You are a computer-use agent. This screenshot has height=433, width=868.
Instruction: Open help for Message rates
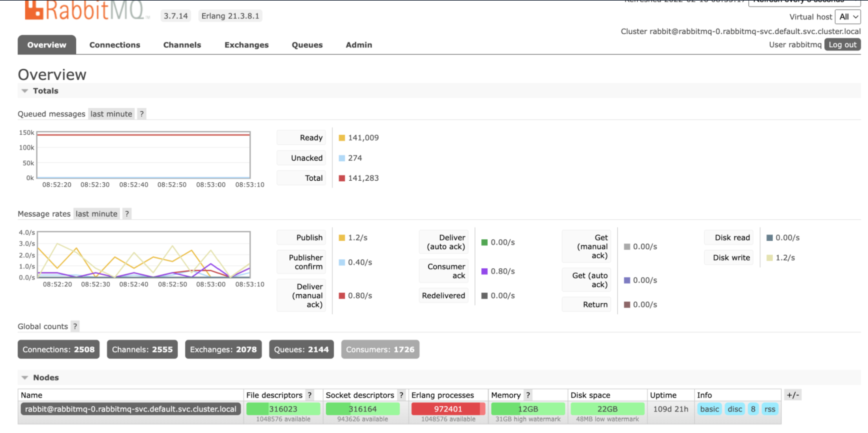click(127, 214)
